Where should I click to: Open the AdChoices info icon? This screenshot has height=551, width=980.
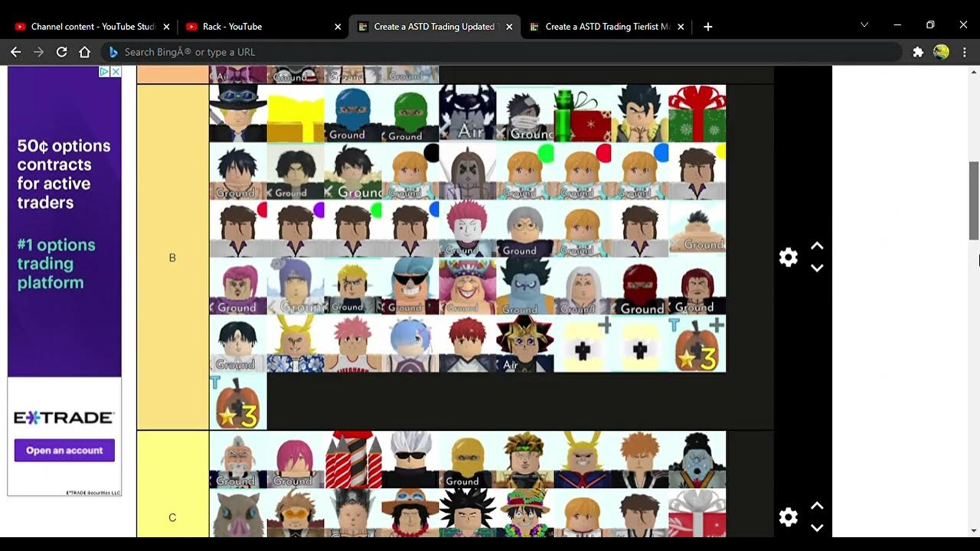[x=104, y=72]
